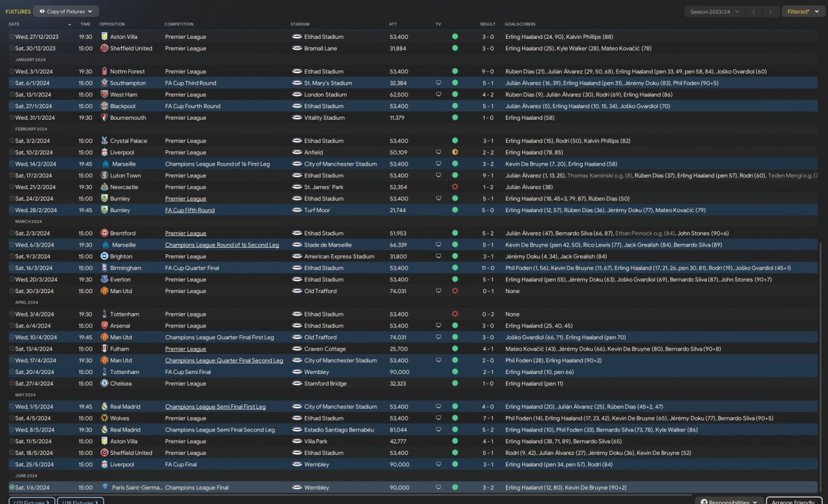Sort by the Att column header
The image size is (828, 504).
click(x=393, y=25)
